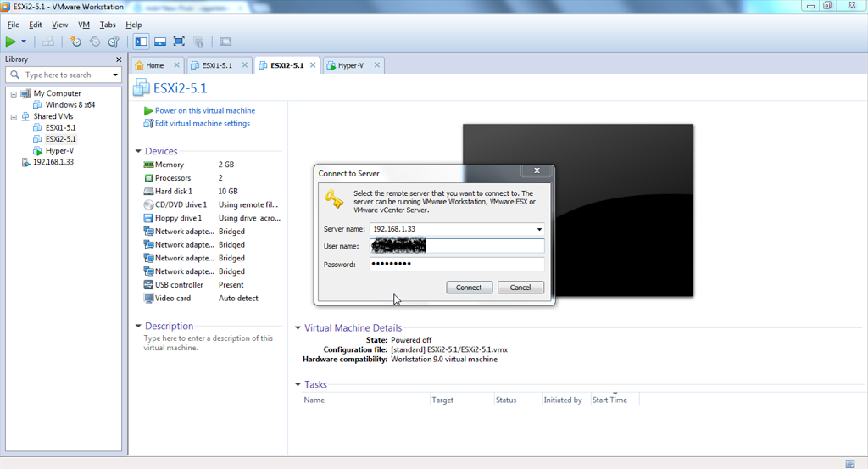The height and width of the screenshot is (475, 868).
Task: Open the File menu
Action: pyautogui.click(x=14, y=25)
